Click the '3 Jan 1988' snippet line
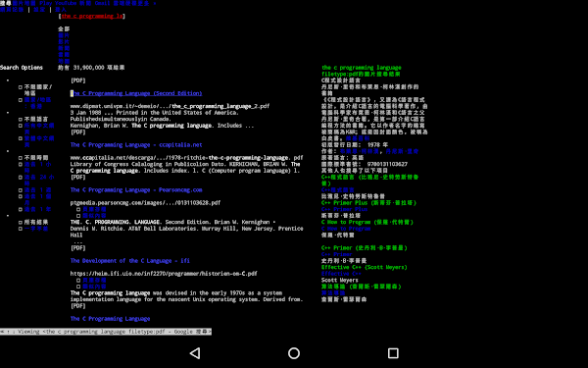Image resolution: width=588 pixels, height=368 pixels. point(154,113)
